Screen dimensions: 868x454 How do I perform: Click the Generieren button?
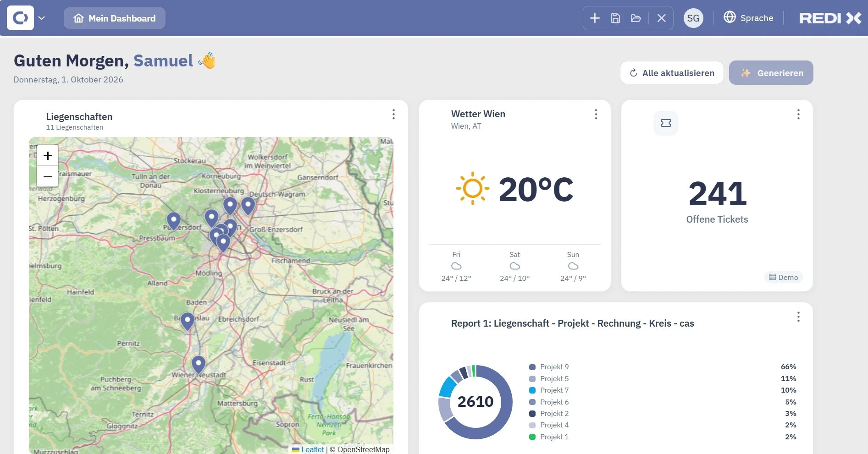[771, 73]
